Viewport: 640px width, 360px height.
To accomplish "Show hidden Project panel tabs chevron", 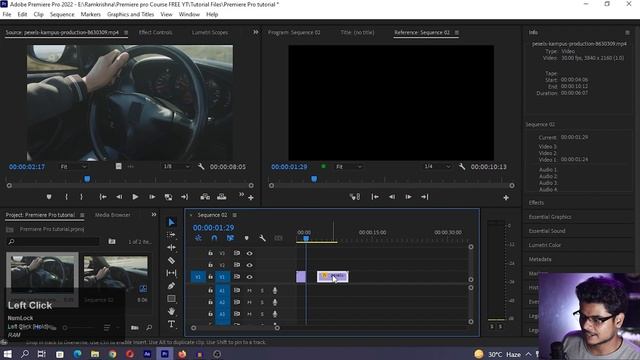I will (x=154, y=214).
